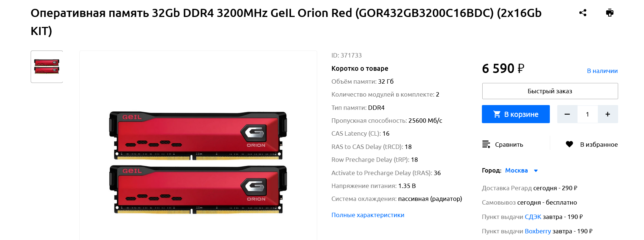The width and height of the screenshot is (644, 240).
Task: Click В наличии availability link
Action: tap(602, 71)
